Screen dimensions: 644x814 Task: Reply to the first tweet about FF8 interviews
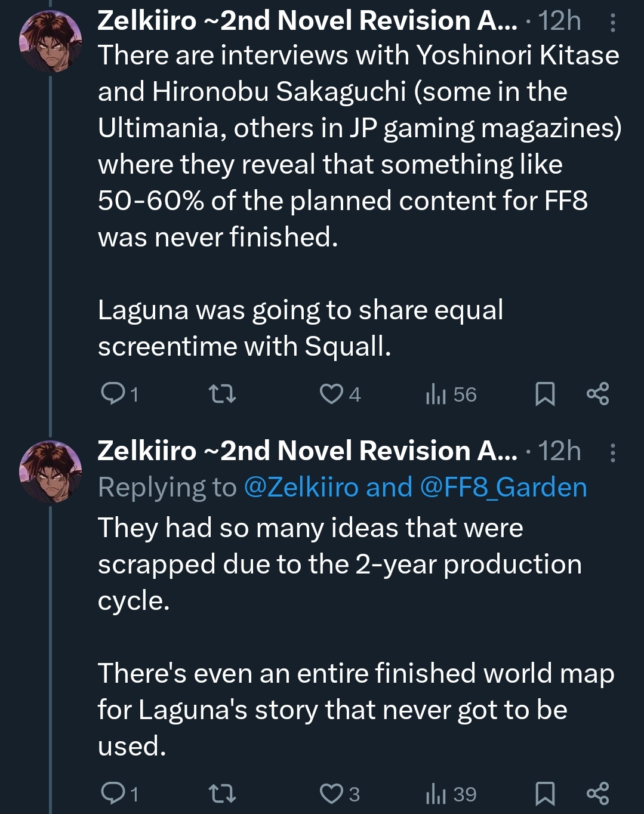(x=112, y=394)
